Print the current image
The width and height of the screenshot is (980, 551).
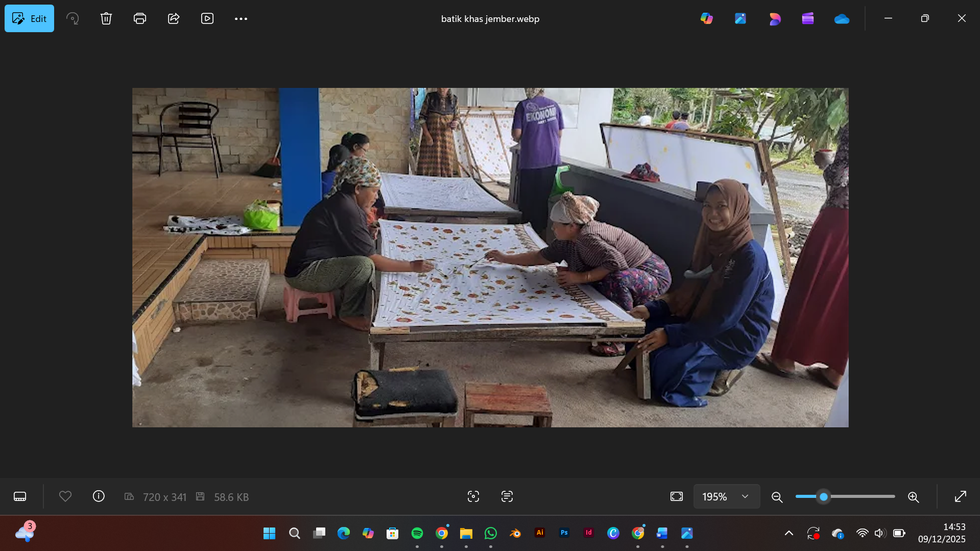139,18
